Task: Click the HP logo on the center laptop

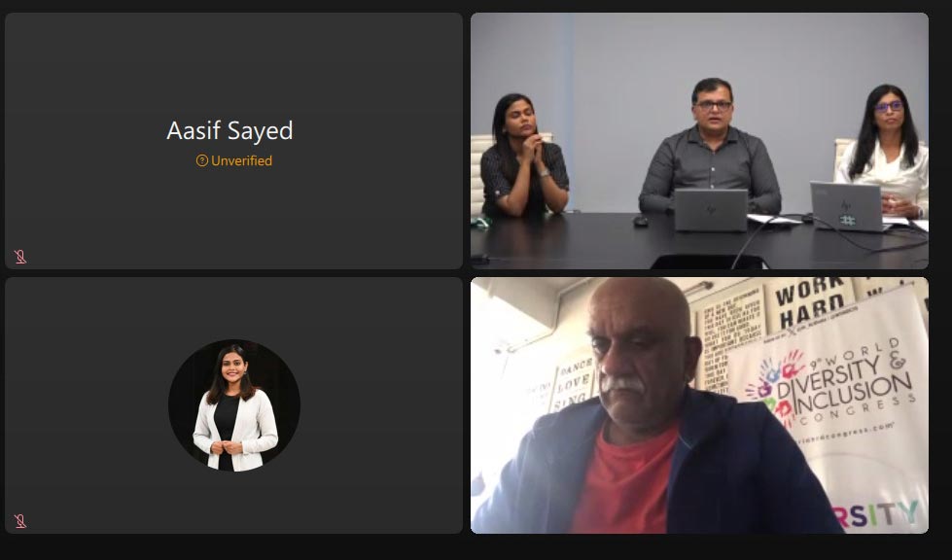Action: click(711, 210)
